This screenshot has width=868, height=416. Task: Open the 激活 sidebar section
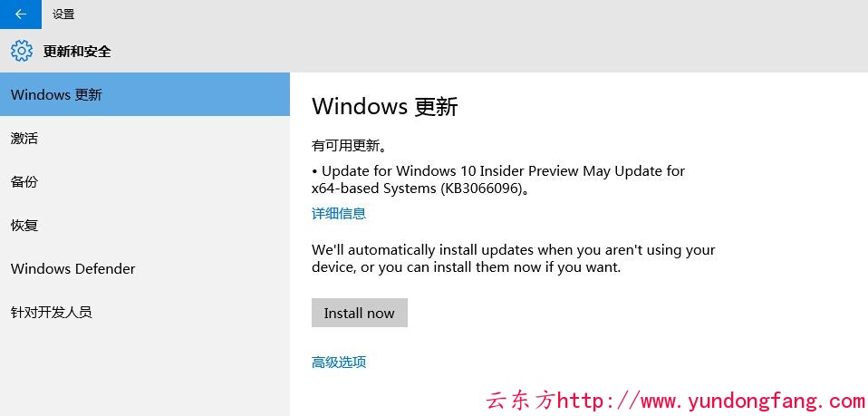(144, 138)
